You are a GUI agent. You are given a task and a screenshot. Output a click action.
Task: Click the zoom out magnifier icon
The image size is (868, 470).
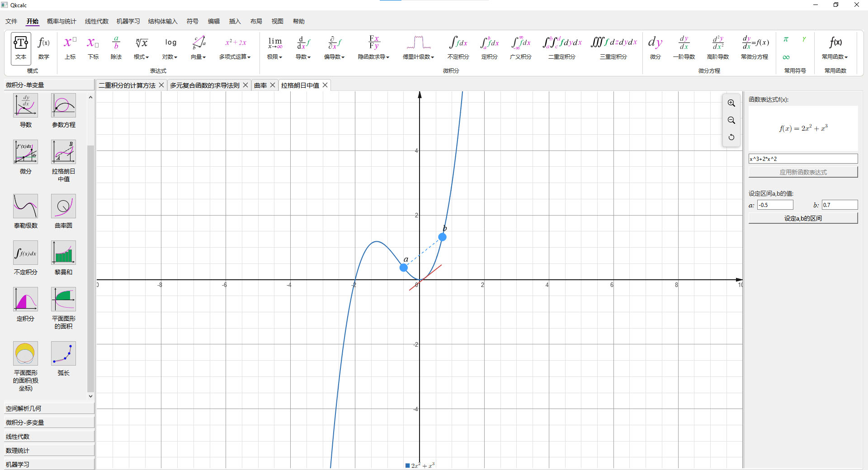[x=731, y=120]
